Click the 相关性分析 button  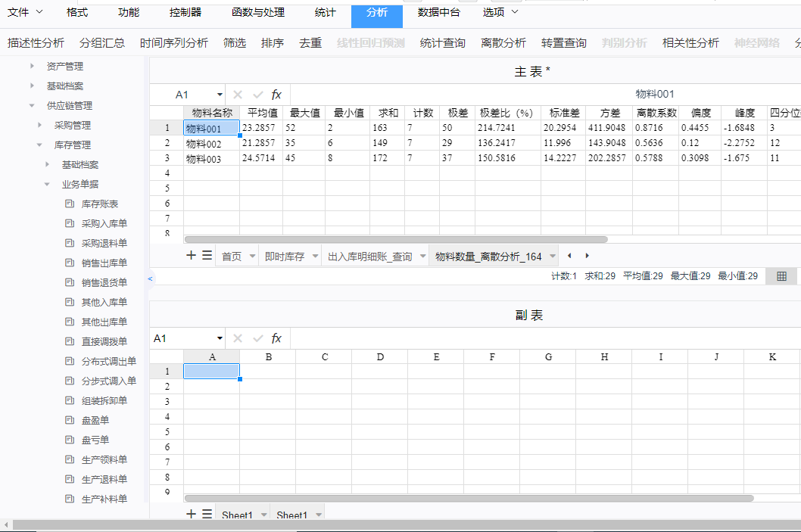pos(690,43)
